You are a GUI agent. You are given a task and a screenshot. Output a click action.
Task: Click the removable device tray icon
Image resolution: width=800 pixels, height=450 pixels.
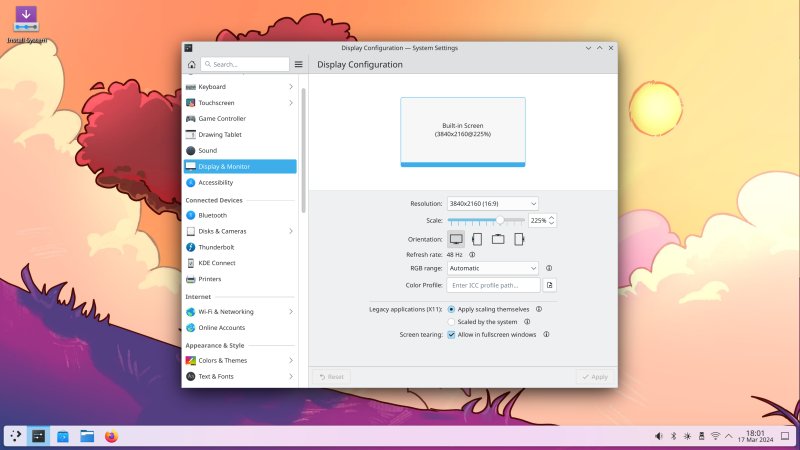702,436
